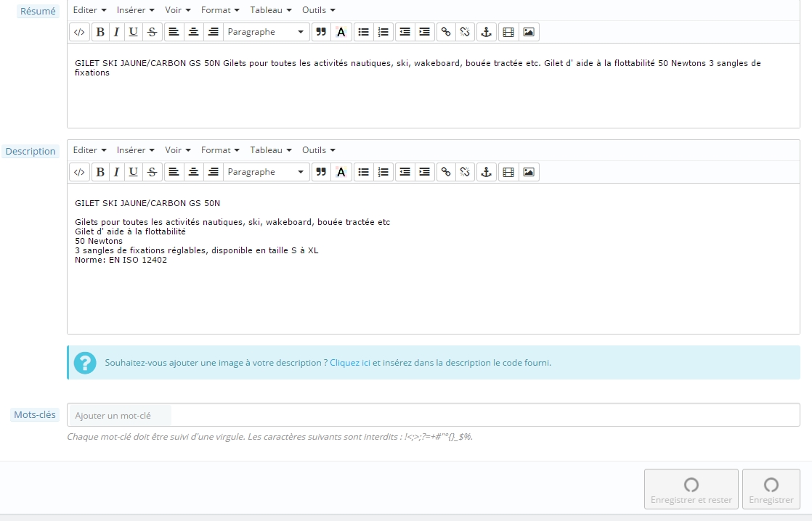Center align text in Résumé editor

click(x=194, y=32)
